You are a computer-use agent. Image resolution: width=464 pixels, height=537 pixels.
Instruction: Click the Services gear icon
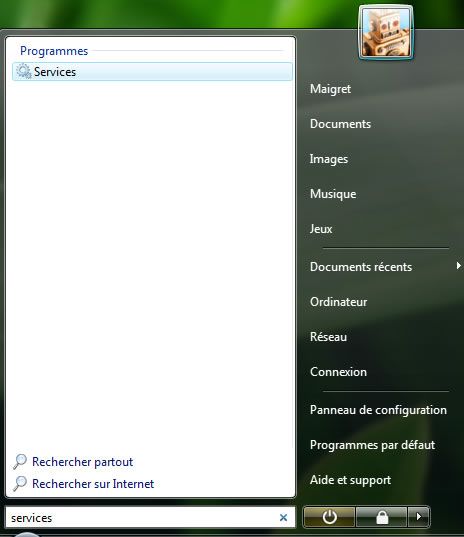click(x=24, y=71)
